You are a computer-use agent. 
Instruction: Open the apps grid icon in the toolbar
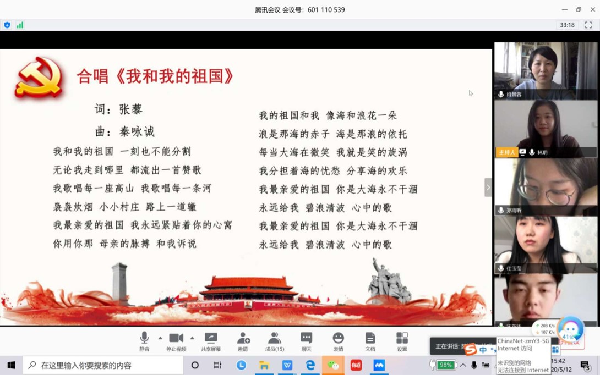(x=402, y=341)
